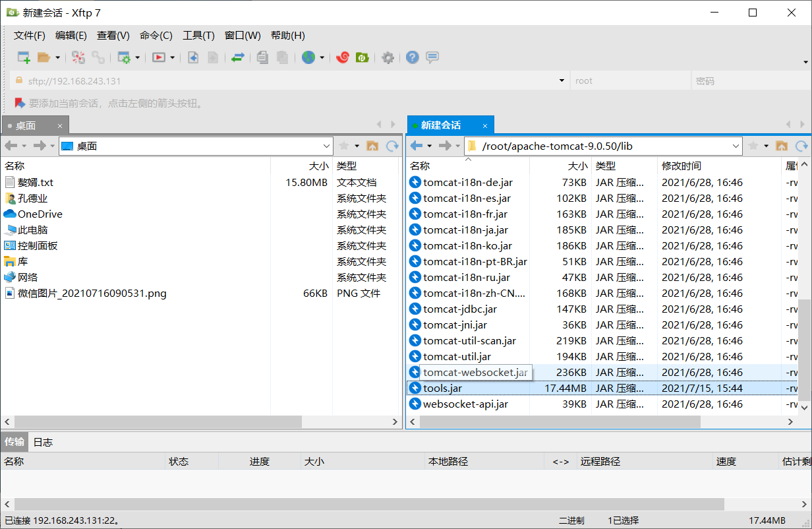The width and height of the screenshot is (812, 529).
Task: Expand the Open Session dropdown arrow
Action: pos(57,57)
